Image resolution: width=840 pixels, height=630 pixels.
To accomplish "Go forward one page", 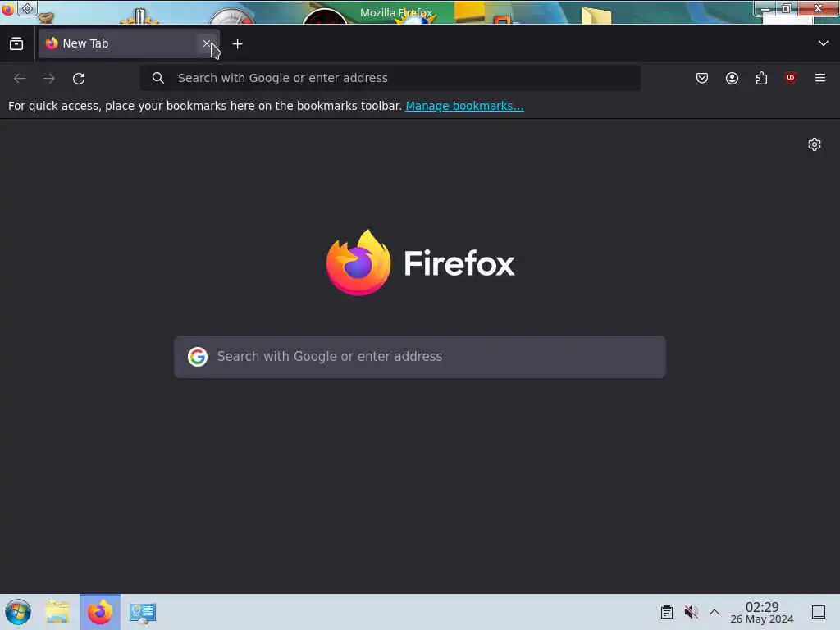I will (49, 78).
